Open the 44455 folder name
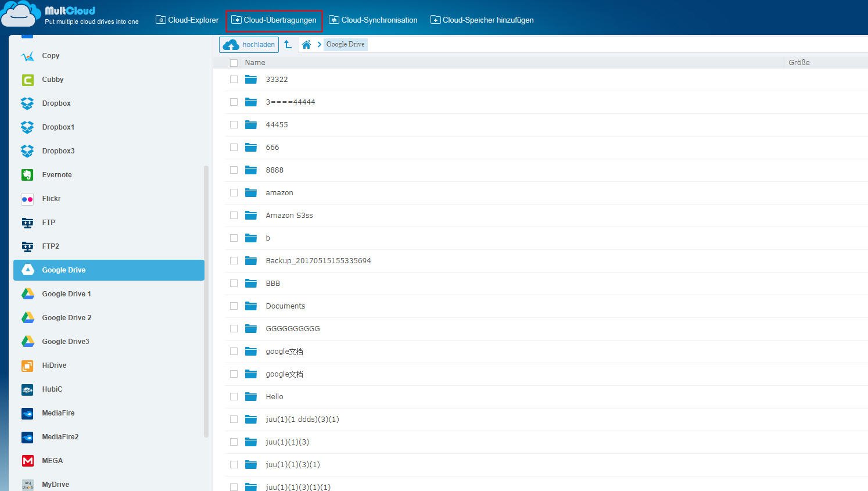This screenshot has width=868, height=491. coord(277,124)
